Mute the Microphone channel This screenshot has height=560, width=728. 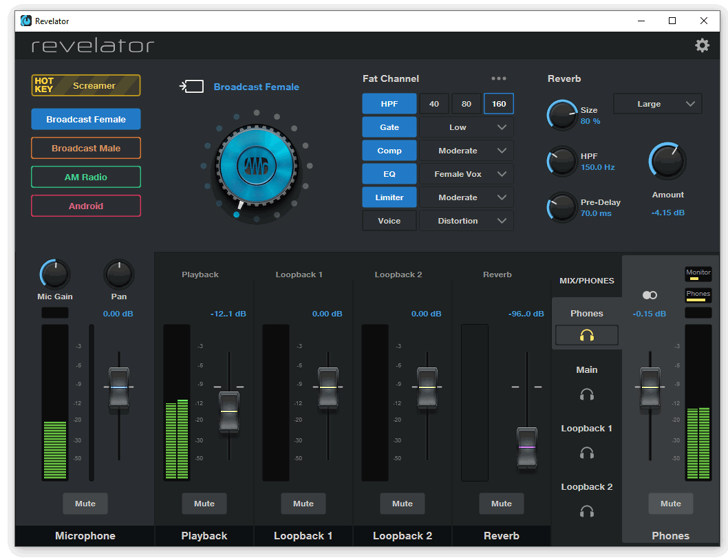pyautogui.click(x=85, y=504)
